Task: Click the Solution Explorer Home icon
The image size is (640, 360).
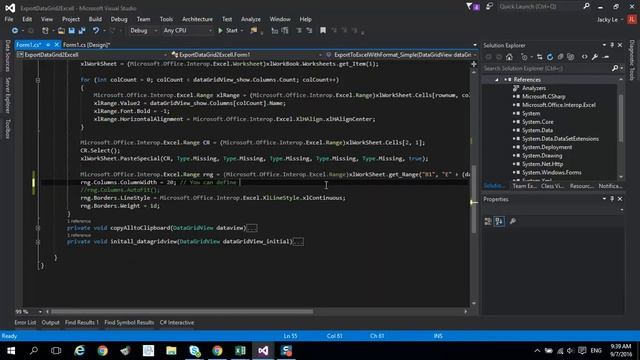Action: point(509,57)
